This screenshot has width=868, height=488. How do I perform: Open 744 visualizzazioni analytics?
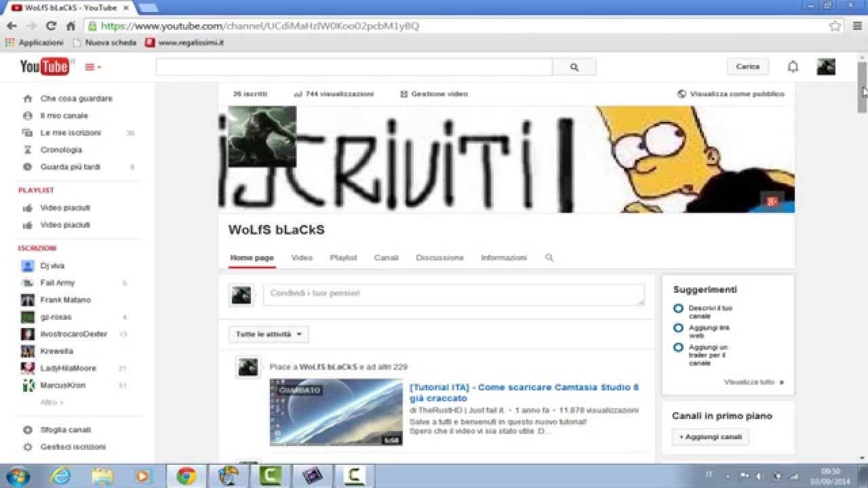(334, 94)
